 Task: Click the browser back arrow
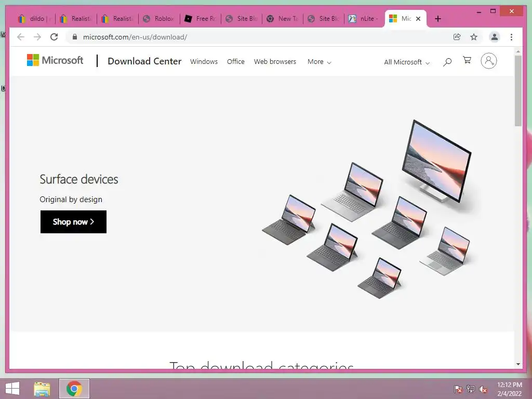[x=21, y=37]
